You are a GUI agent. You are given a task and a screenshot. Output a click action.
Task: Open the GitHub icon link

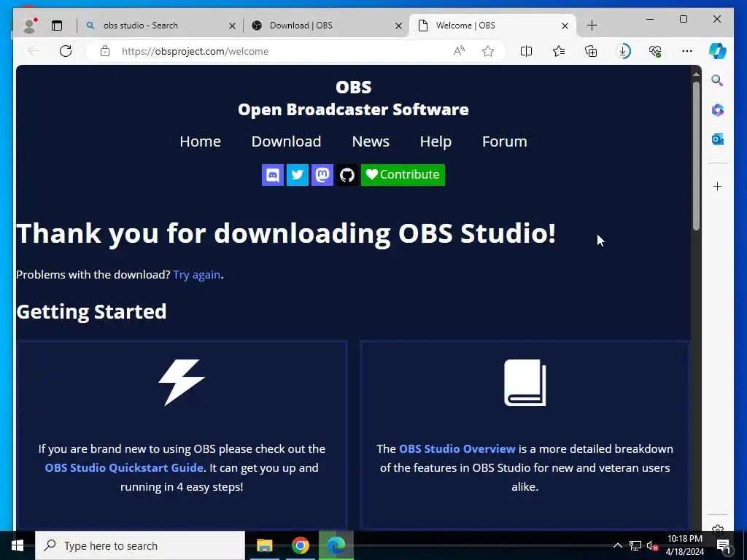[x=347, y=175]
